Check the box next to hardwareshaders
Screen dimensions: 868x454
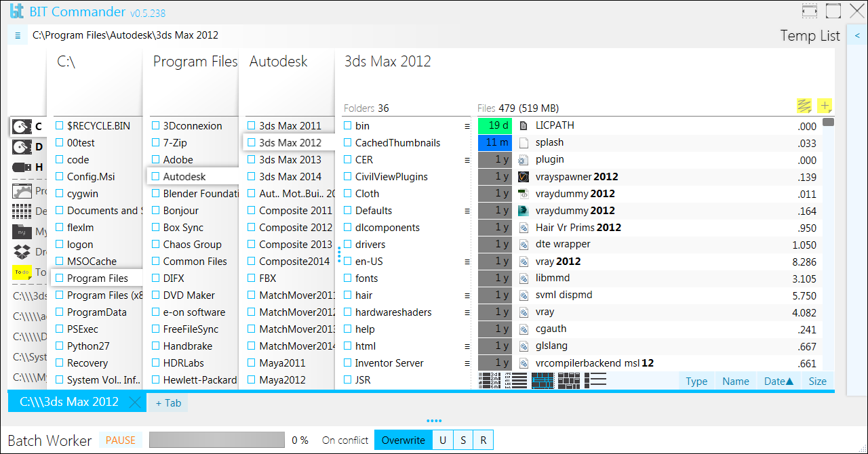click(x=348, y=312)
